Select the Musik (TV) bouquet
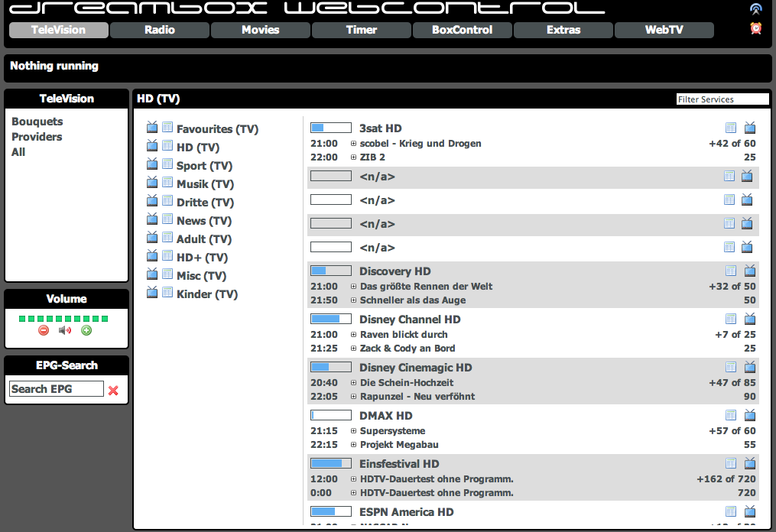 pos(205,184)
